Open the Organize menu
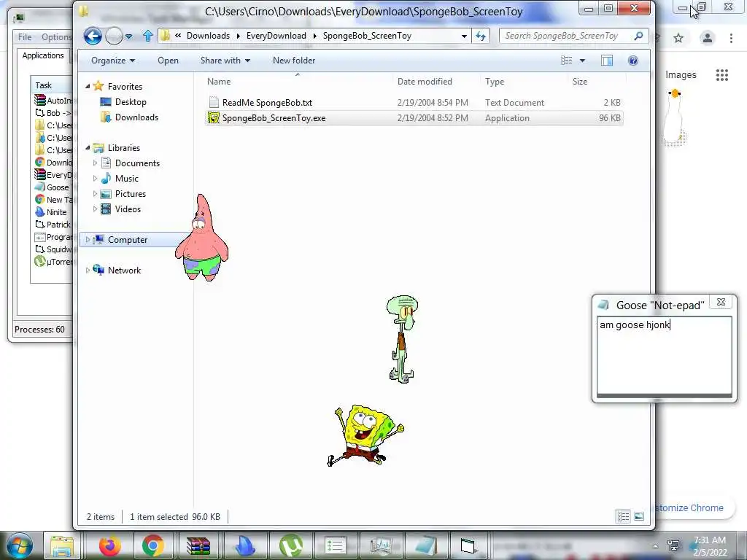Screen dimensions: 747x560 point(113,61)
